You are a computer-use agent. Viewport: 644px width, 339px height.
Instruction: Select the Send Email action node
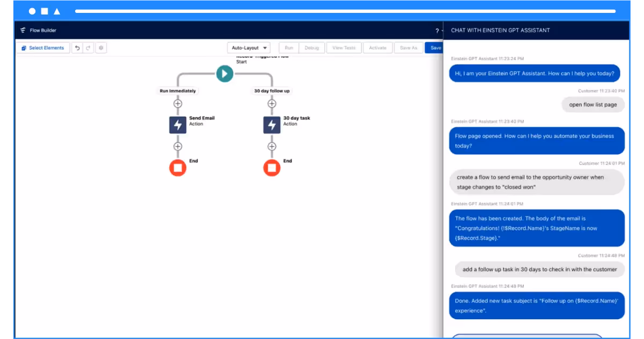(178, 125)
